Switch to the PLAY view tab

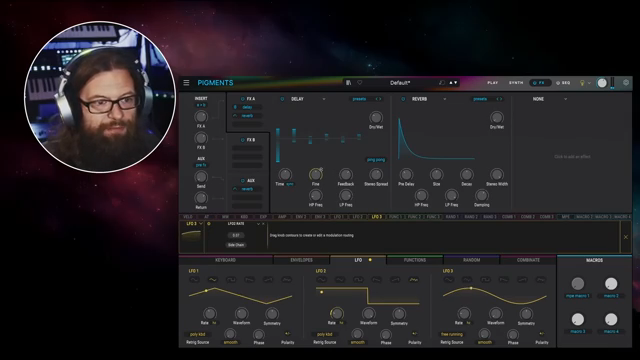(493, 83)
